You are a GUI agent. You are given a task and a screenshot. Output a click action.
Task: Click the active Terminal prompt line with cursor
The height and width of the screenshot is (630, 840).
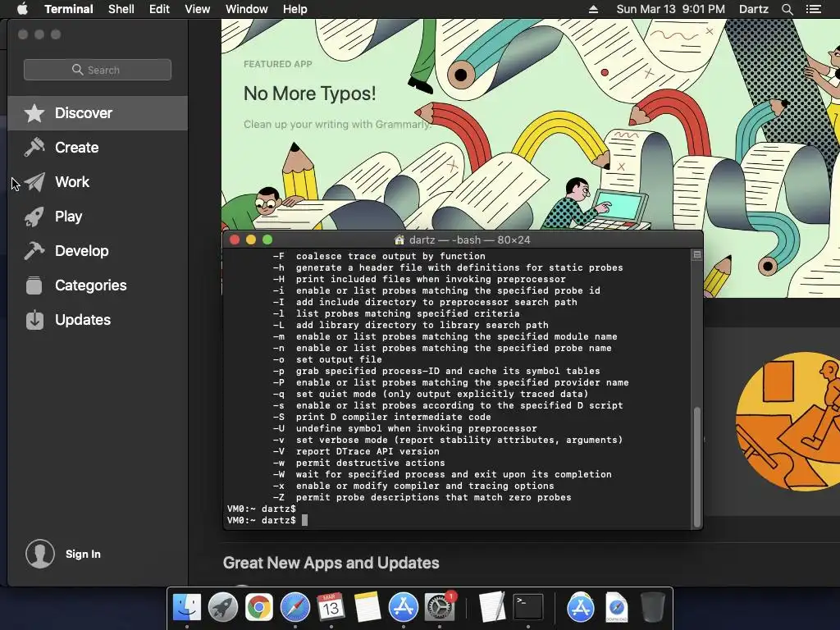[x=268, y=520]
